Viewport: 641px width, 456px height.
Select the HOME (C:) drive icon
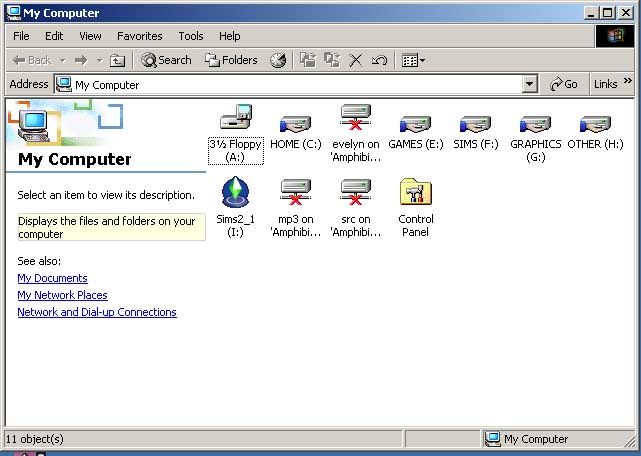click(296, 124)
